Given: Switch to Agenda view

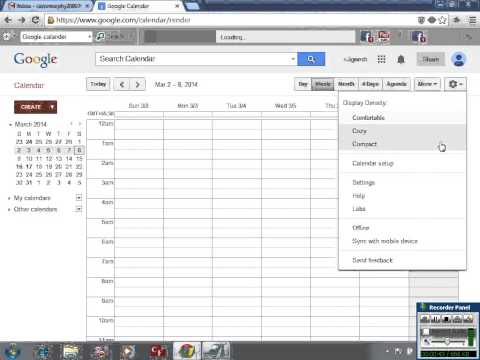Looking at the screenshot, I should click(396, 84).
